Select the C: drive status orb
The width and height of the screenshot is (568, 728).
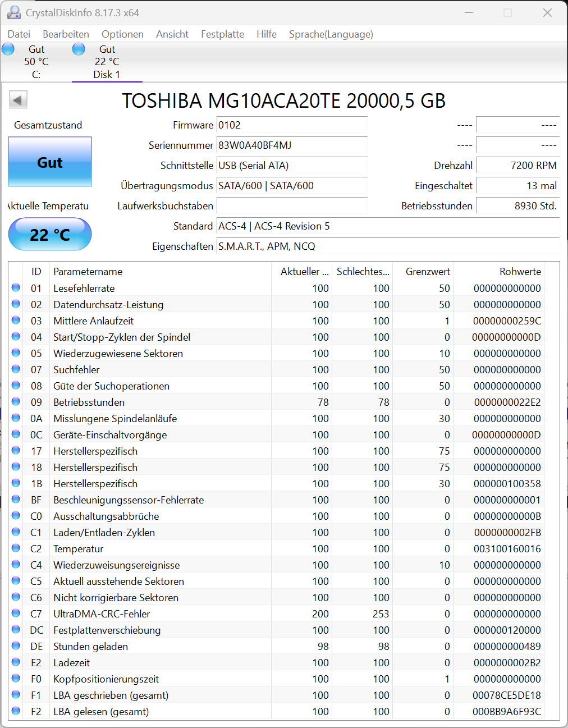pyautogui.click(x=8, y=49)
